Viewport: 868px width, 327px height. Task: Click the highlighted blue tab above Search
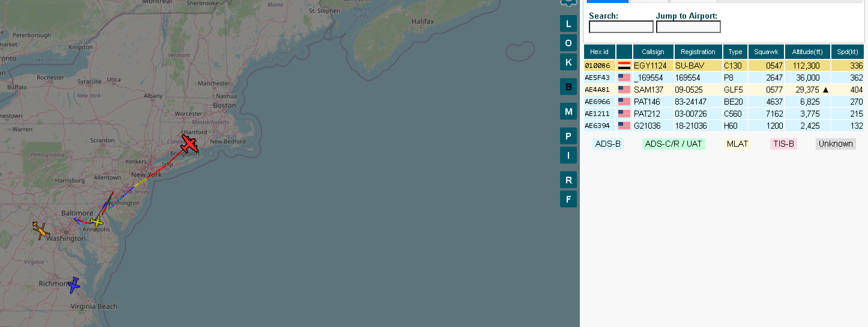[x=607, y=1]
